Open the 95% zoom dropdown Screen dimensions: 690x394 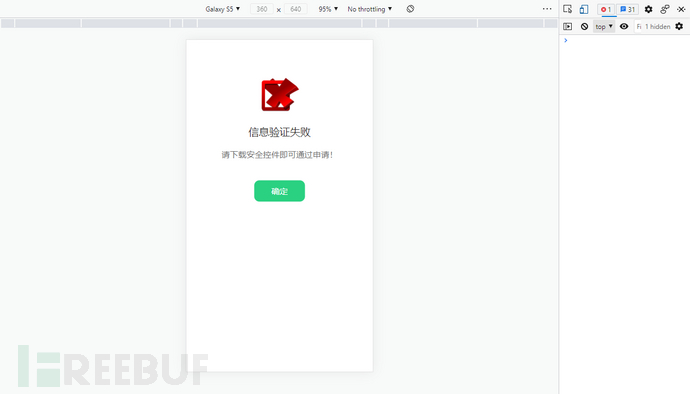click(x=328, y=9)
